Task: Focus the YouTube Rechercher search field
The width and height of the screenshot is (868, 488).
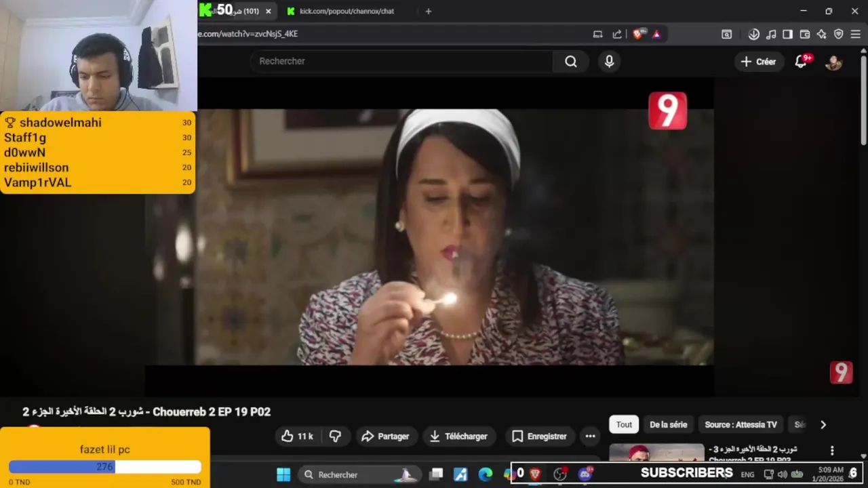Action: [x=402, y=61]
